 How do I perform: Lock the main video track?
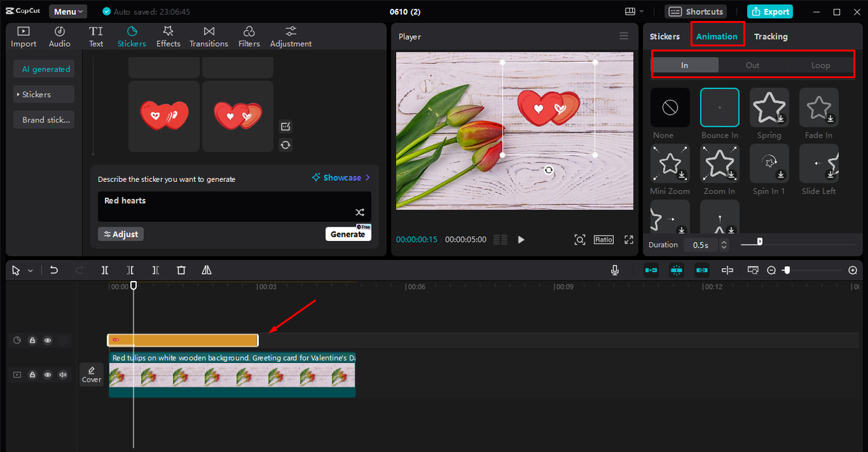tap(32, 375)
